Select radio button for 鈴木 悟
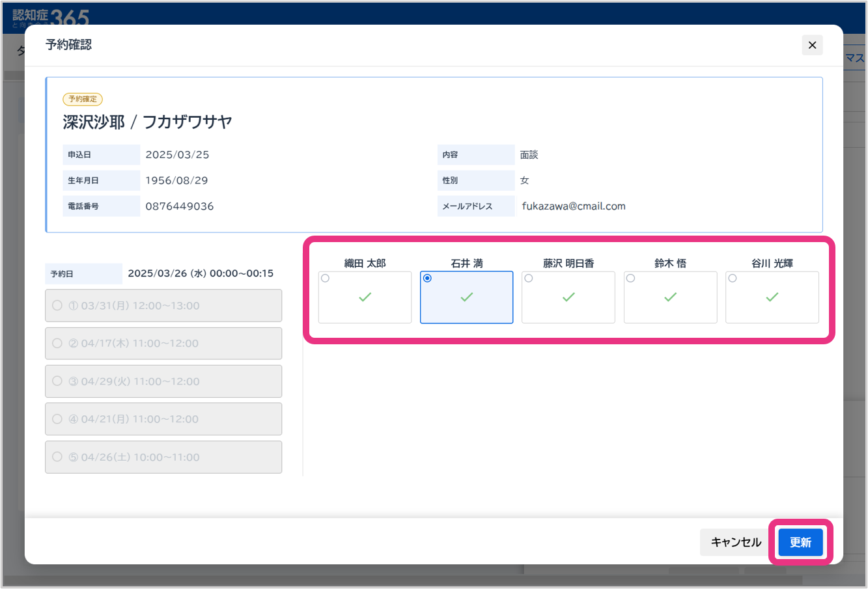Viewport: 868px width, 589px height. pyautogui.click(x=630, y=279)
